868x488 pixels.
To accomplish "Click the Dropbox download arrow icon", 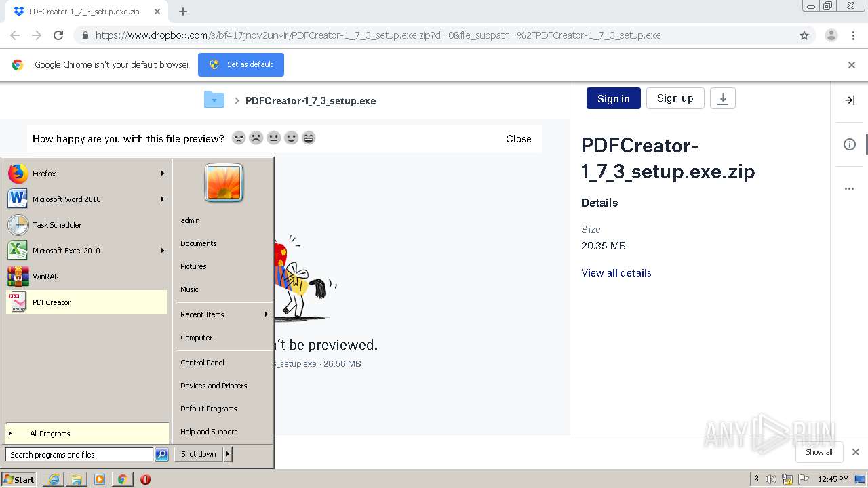I will (723, 98).
